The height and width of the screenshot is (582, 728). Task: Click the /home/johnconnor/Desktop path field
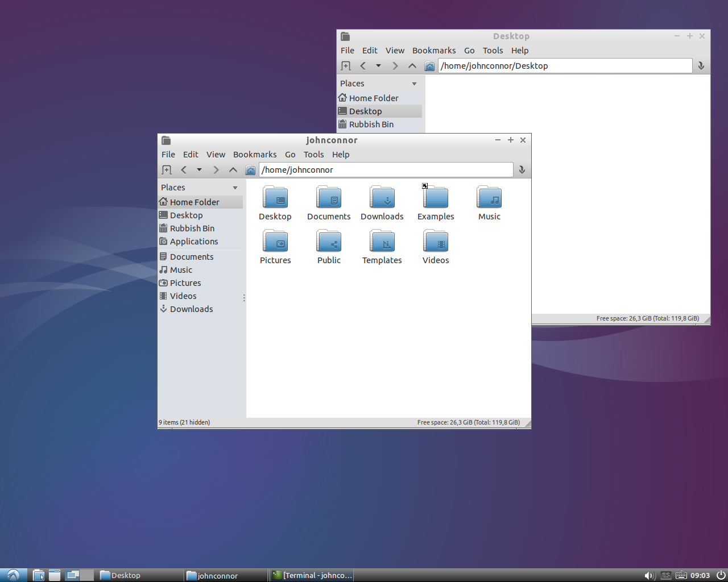[x=564, y=66]
